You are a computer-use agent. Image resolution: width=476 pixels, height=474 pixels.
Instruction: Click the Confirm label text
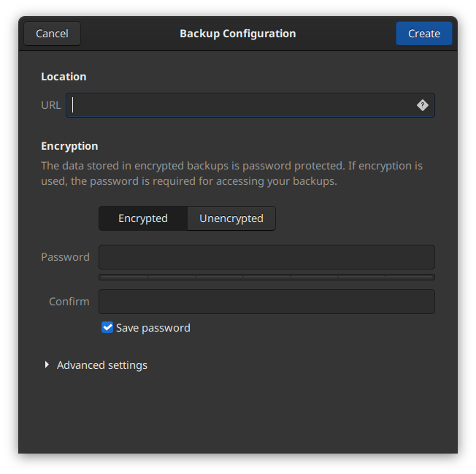pyautogui.click(x=69, y=302)
